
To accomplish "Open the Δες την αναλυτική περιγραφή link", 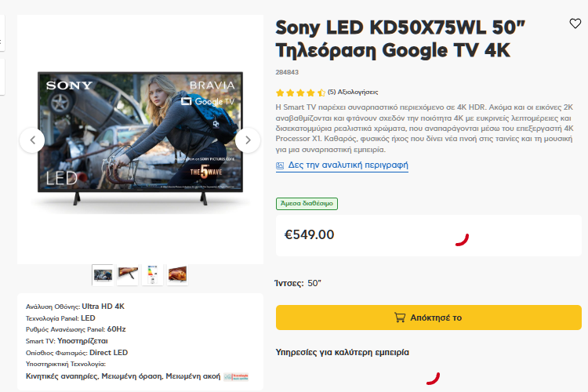I will 347,165.
